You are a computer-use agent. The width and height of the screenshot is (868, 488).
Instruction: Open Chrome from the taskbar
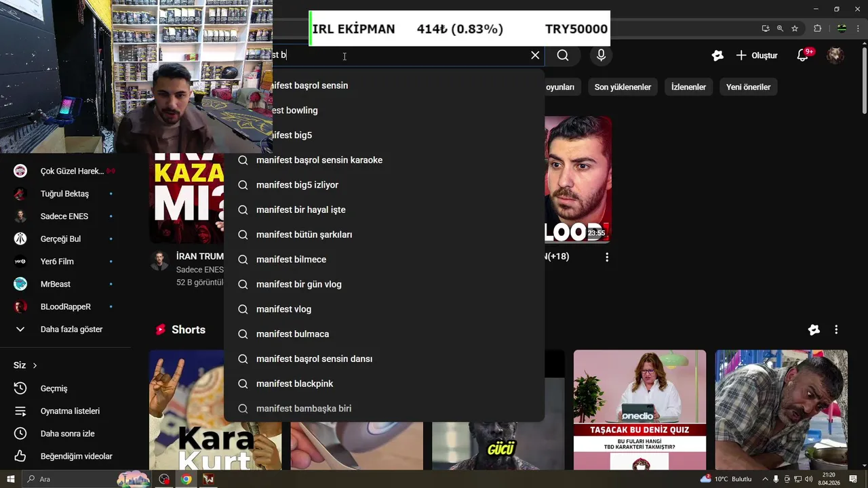[x=186, y=479]
